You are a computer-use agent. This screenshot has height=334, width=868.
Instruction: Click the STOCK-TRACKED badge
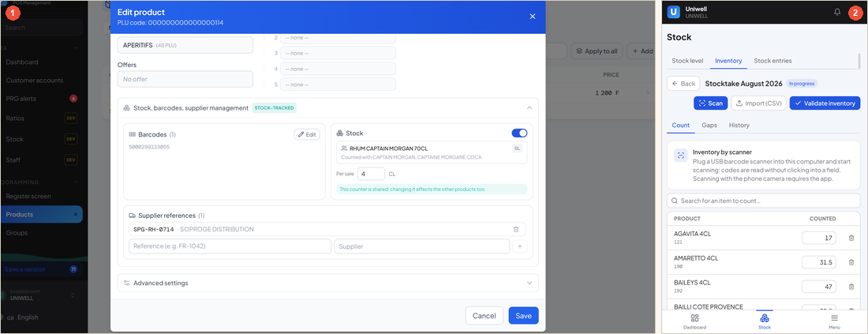[x=274, y=108]
